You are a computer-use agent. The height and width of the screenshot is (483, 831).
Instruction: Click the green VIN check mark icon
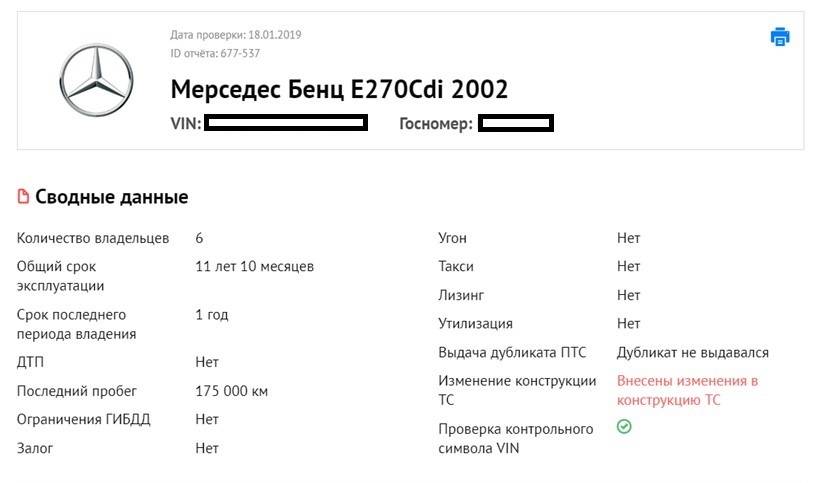(x=624, y=427)
